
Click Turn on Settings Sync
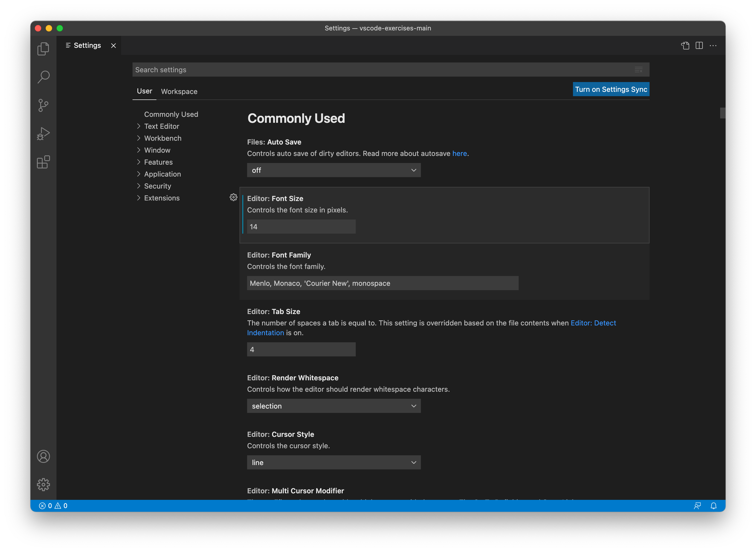coord(611,89)
